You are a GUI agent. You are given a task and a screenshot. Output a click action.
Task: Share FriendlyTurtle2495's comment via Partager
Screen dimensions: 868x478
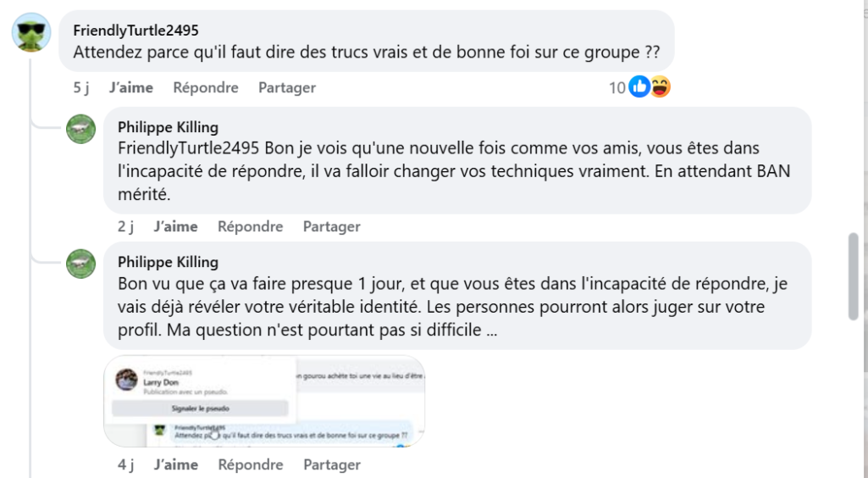coord(287,87)
